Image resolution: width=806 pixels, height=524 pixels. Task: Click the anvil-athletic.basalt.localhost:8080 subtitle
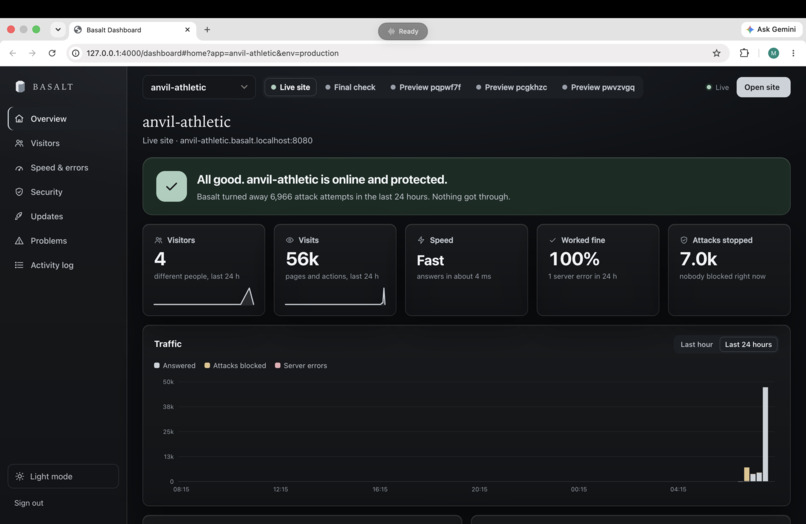point(246,140)
